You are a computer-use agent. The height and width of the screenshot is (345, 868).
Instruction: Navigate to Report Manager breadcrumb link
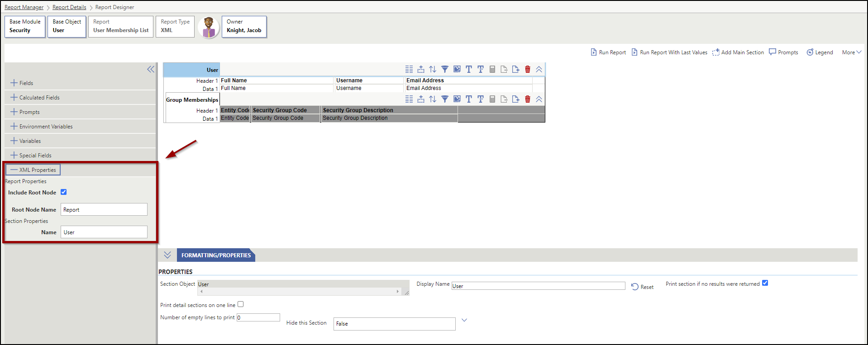point(24,7)
